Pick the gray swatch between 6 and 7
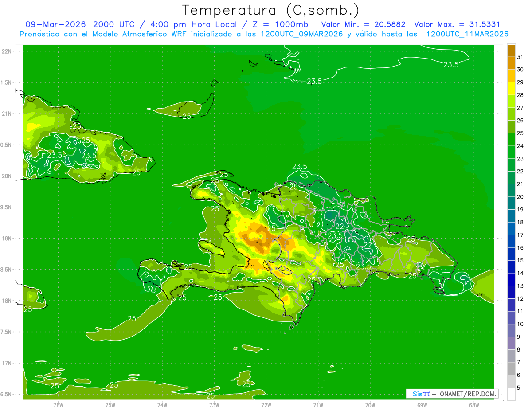The height and width of the screenshot is (411, 532). pos(511,369)
